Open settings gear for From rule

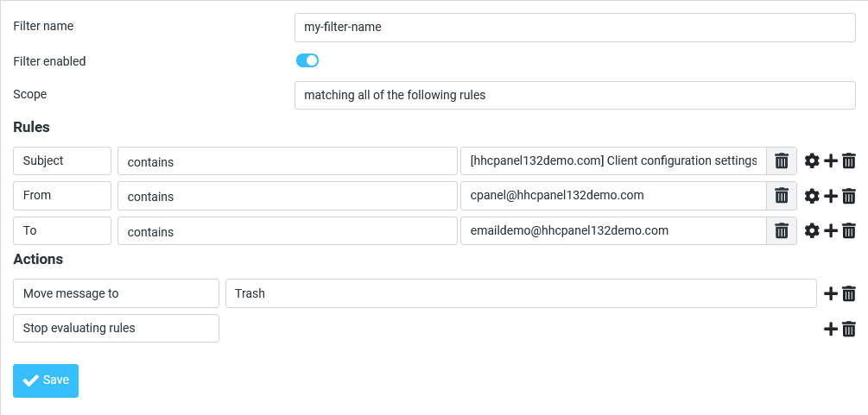coord(812,196)
